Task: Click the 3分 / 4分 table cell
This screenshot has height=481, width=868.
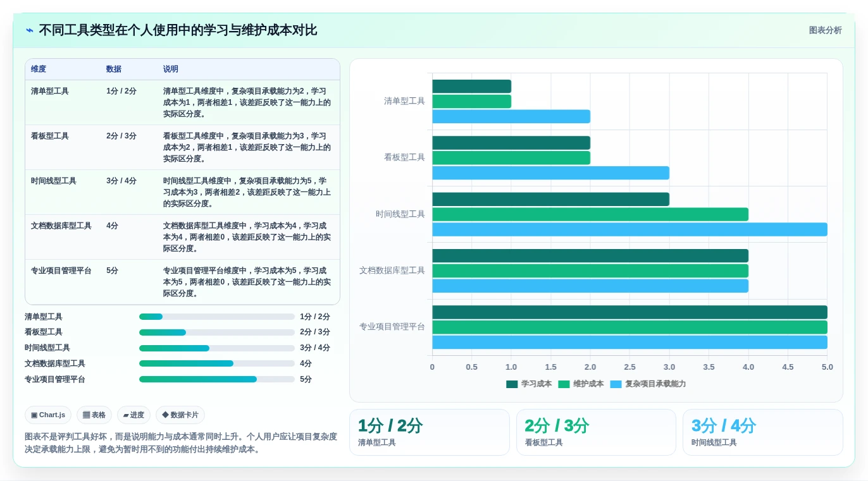Action: point(121,181)
